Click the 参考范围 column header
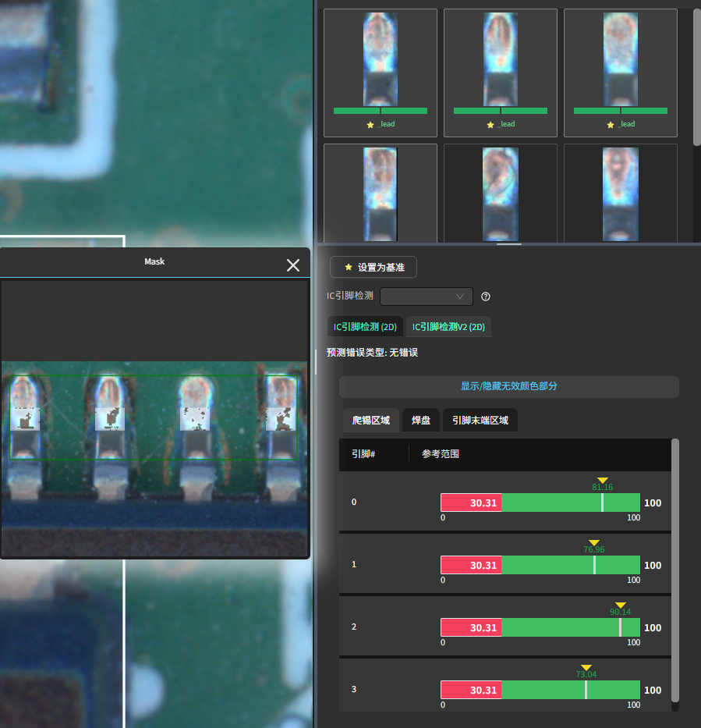The height and width of the screenshot is (728, 701). (441, 453)
